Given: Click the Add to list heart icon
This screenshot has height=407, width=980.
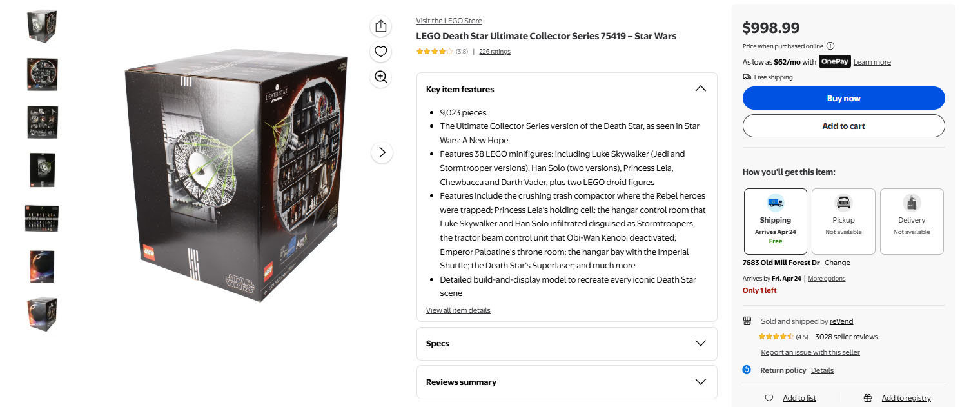Looking at the screenshot, I should [x=769, y=398].
